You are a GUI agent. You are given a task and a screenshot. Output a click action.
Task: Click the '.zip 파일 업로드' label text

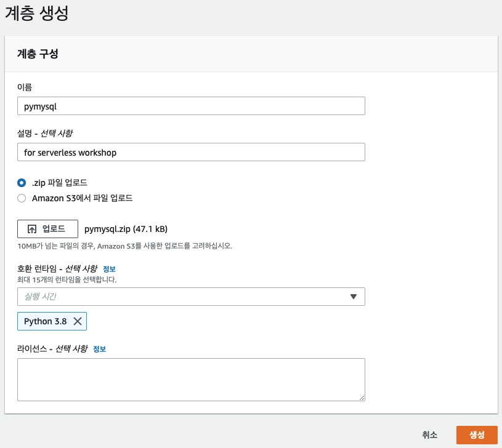60,183
